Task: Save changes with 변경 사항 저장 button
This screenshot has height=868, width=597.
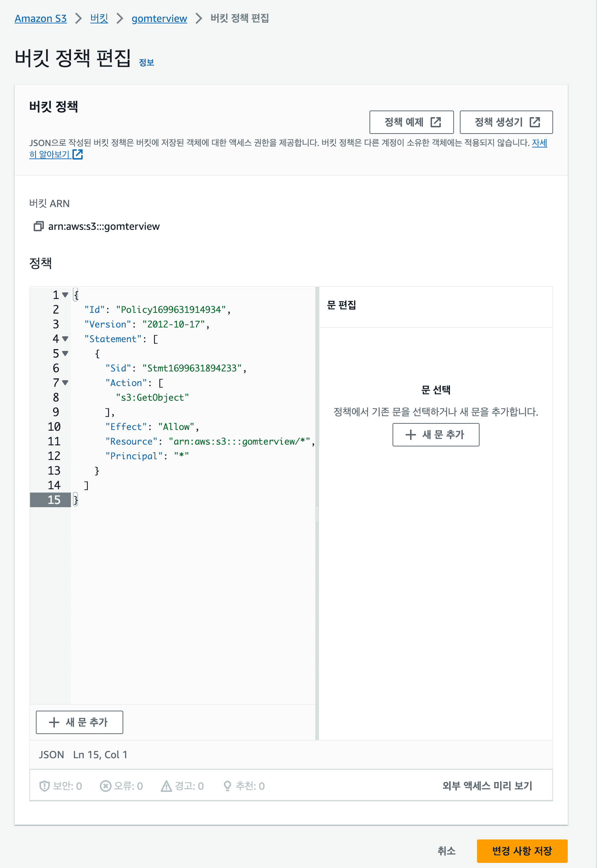Action: pyautogui.click(x=522, y=851)
